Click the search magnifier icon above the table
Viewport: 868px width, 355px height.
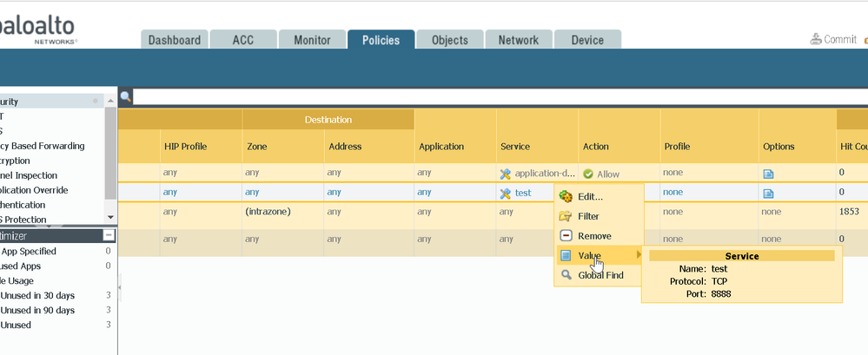[126, 97]
